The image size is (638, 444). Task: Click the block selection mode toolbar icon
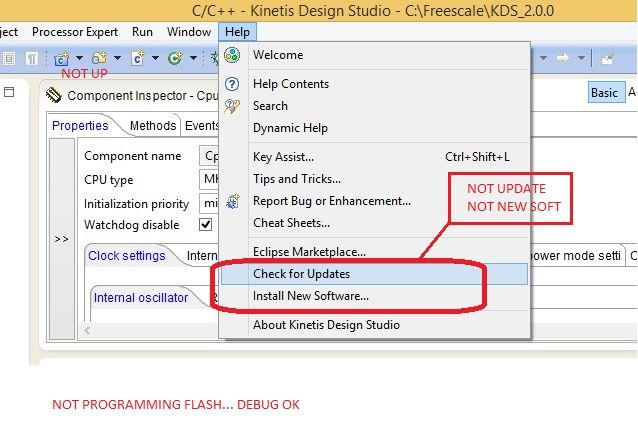click(x=9, y=59)
